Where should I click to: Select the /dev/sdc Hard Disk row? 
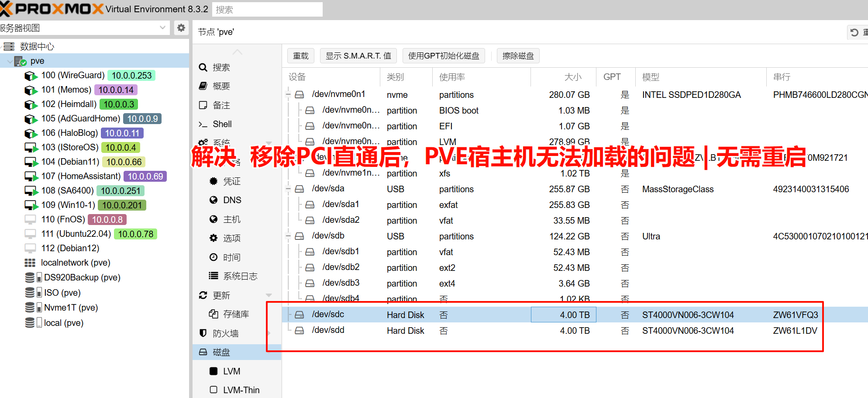pos(575,315)
